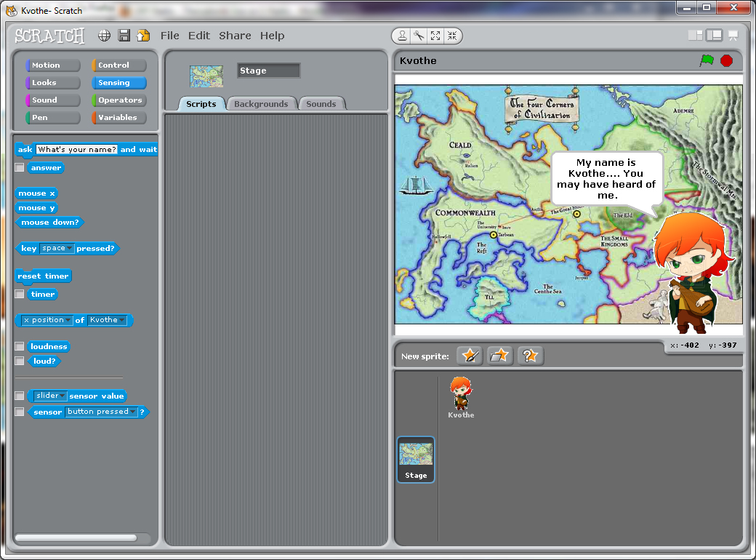Toggle the loudness reporter checkbox
The height and width of the screenshot is (560, 756).
20,346
